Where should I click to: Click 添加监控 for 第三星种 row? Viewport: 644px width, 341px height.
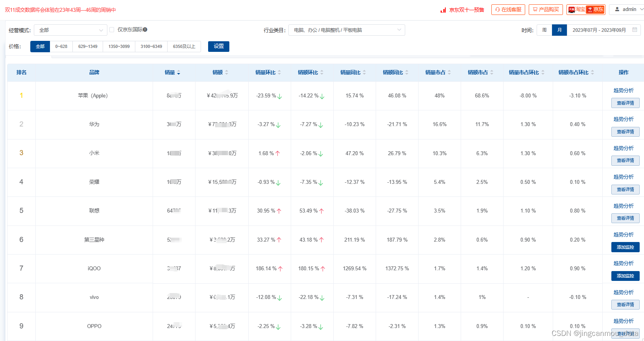[626, 247]
